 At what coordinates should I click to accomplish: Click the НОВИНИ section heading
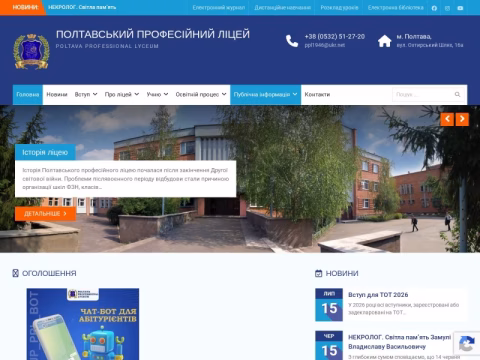tap(342, 273)
